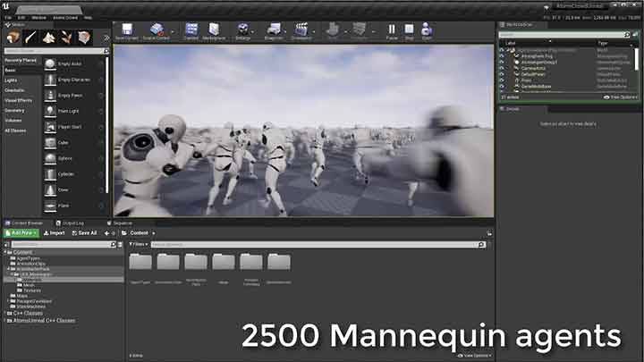Click the Plane placement icon

(50, 206)
